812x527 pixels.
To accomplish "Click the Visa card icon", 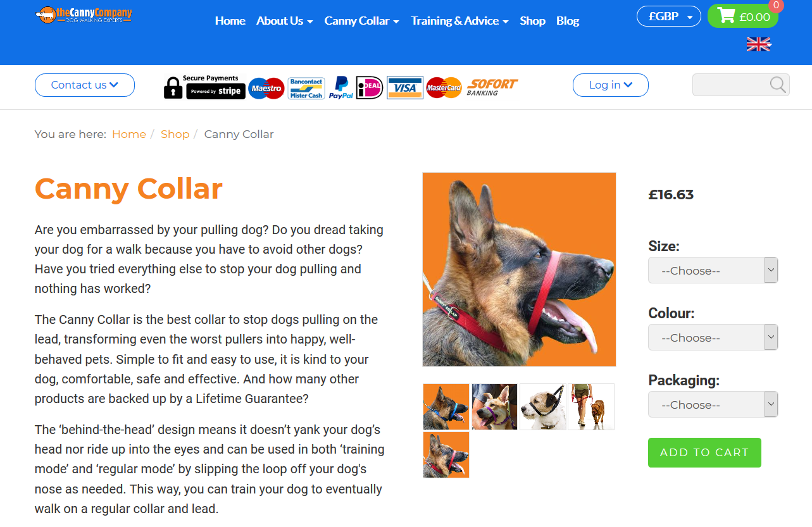I will (404, 88).
